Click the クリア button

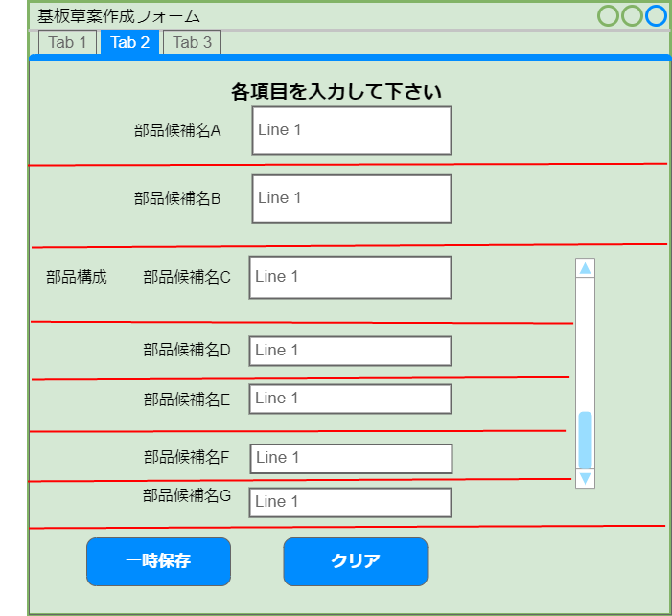tap(356, 561)
